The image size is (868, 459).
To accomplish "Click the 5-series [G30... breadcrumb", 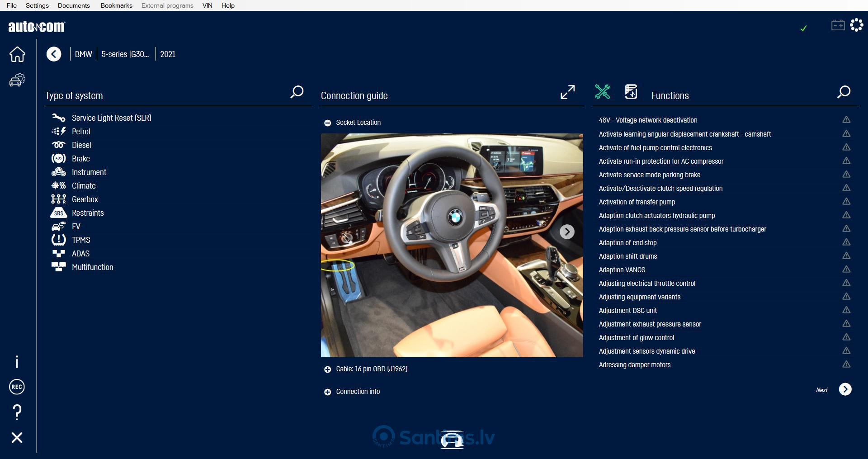I will tap(125, 54).
